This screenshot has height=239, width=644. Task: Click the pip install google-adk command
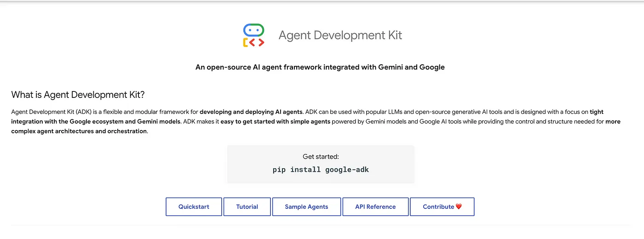click(x=321, y=170)
